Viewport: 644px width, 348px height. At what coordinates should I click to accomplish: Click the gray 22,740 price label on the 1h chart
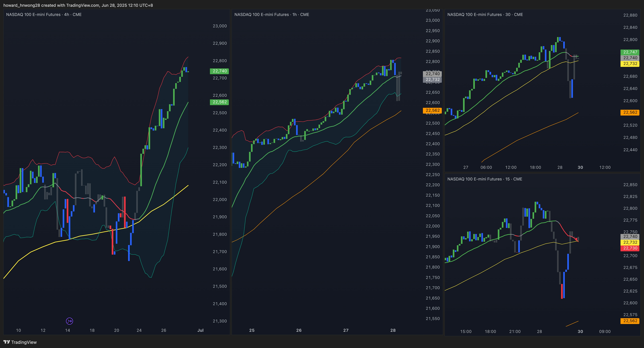point(432,74)
